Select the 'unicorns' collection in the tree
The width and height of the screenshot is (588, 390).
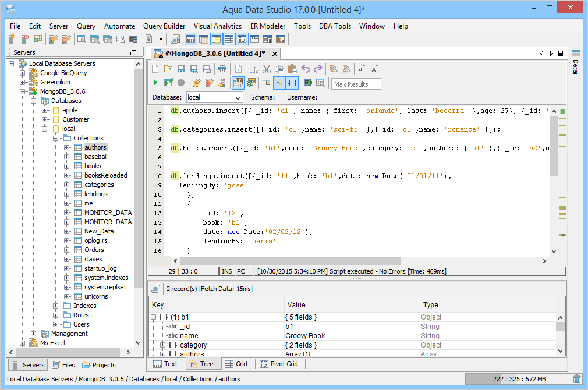pyautogui.click(x=96, y=296)
